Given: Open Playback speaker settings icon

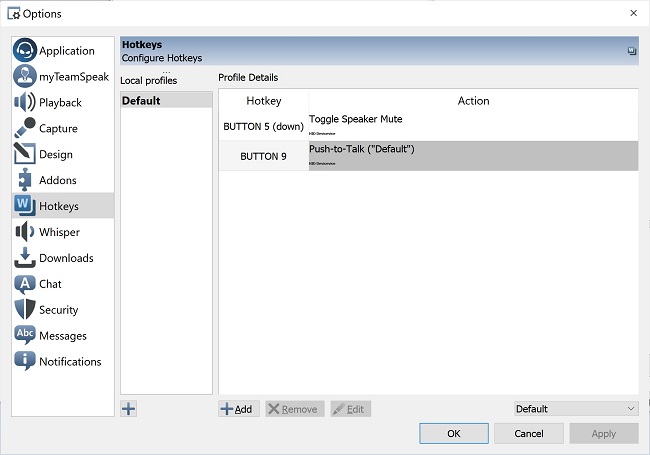Looking at the screenshot, I should click(x=25, y=103).
